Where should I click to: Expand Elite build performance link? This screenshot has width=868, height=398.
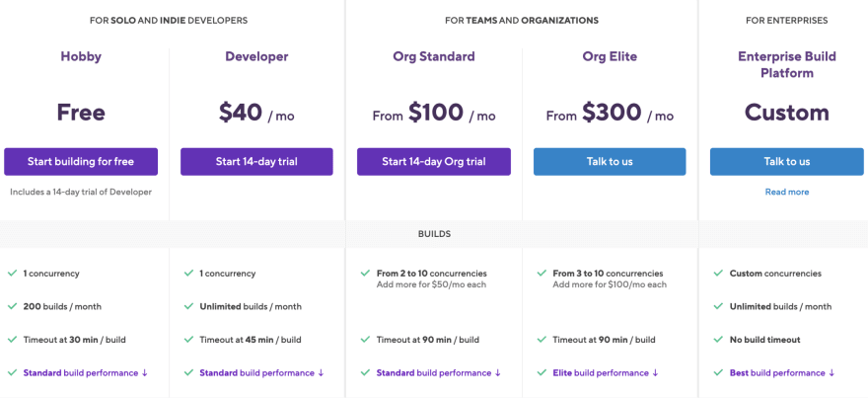pyautogui.click(x=606, y=373)
